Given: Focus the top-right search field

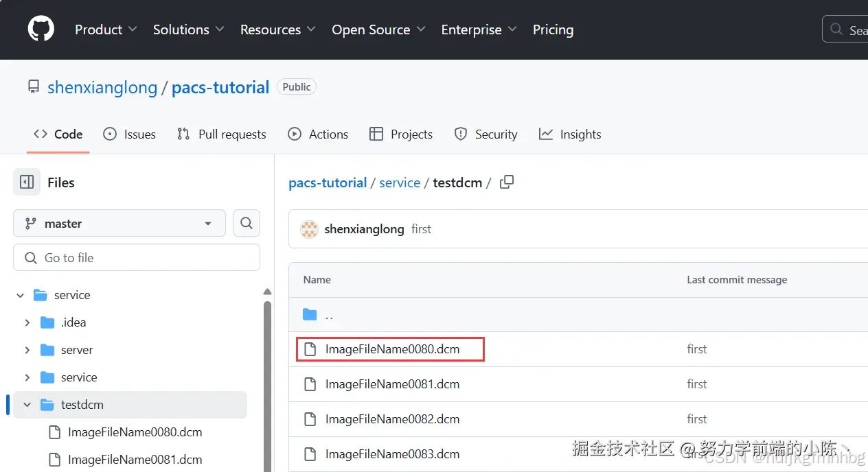Looking at the screenshot, I should click(845, 29).
